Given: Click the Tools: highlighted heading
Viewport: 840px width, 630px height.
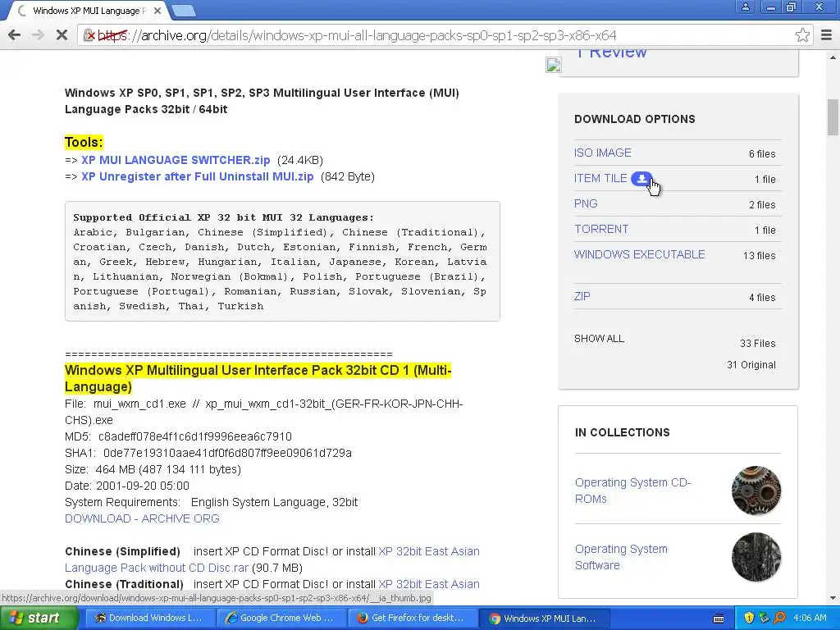Looking at the screenshot, I should point(84,142).
